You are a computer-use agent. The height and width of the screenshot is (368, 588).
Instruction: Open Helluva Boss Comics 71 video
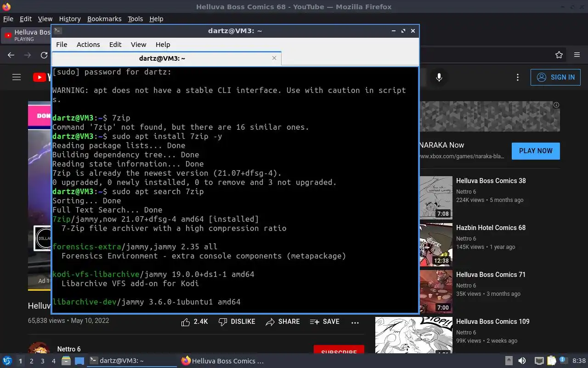(491, 275)
